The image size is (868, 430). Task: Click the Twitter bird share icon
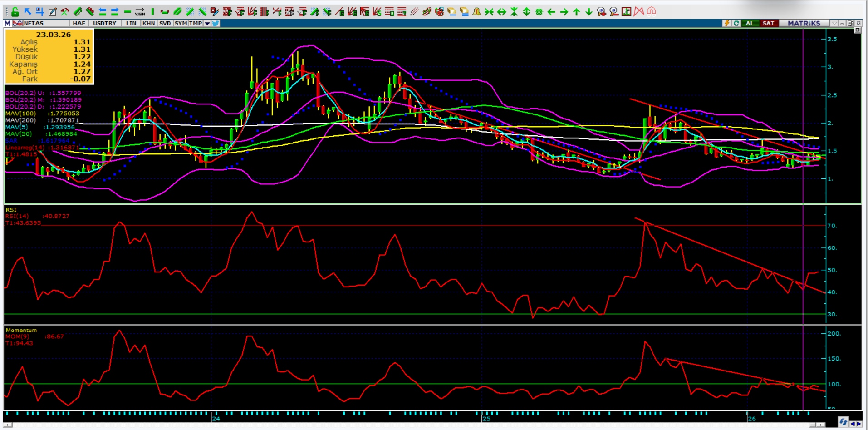(x=216, y=23)
